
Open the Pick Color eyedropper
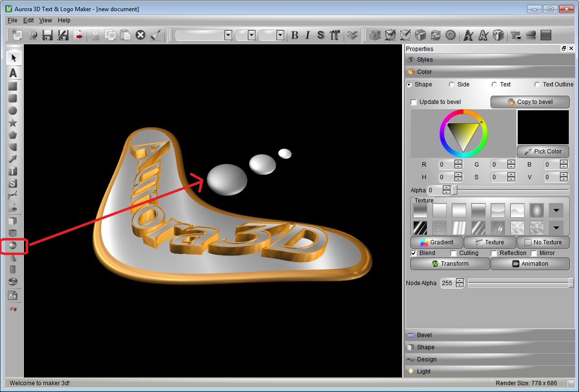click(x=543, y=151)
